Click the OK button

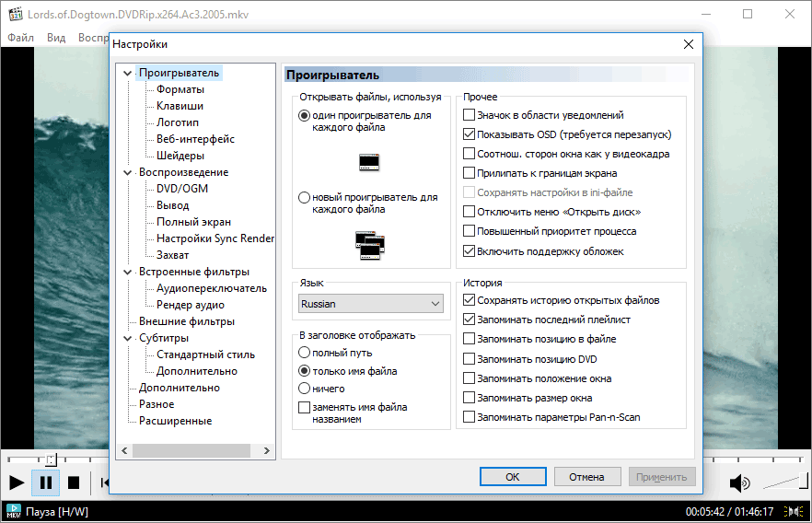coord(513,477)
